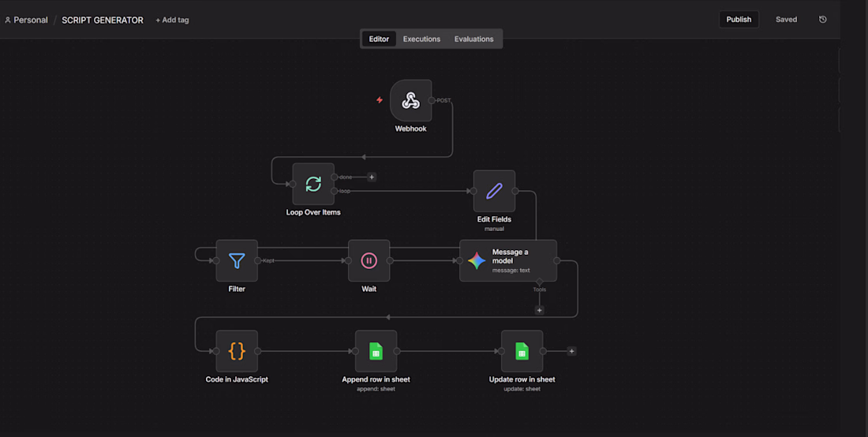Switch to the Evaluations tab
Image resolution: width=868 pixels, height=437 pixels.
tap(474, 39)
